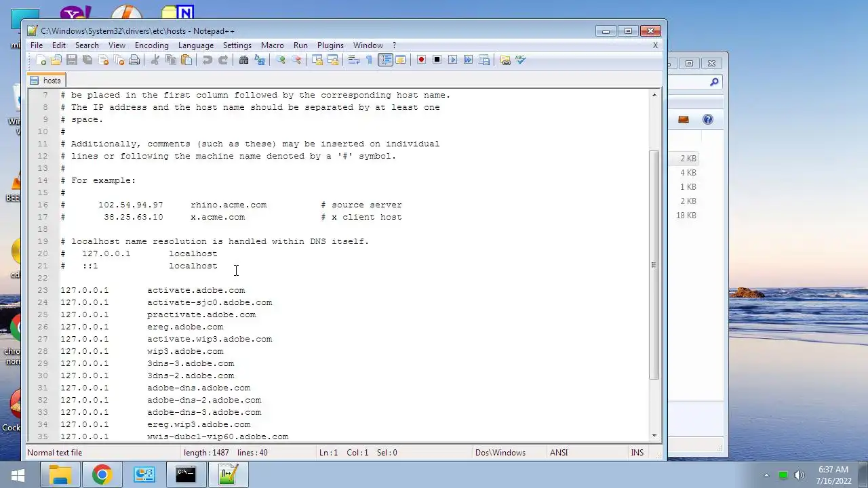Click the Save recorded macro icon
This screenshot has height=488, width=868.
point(484,60)
